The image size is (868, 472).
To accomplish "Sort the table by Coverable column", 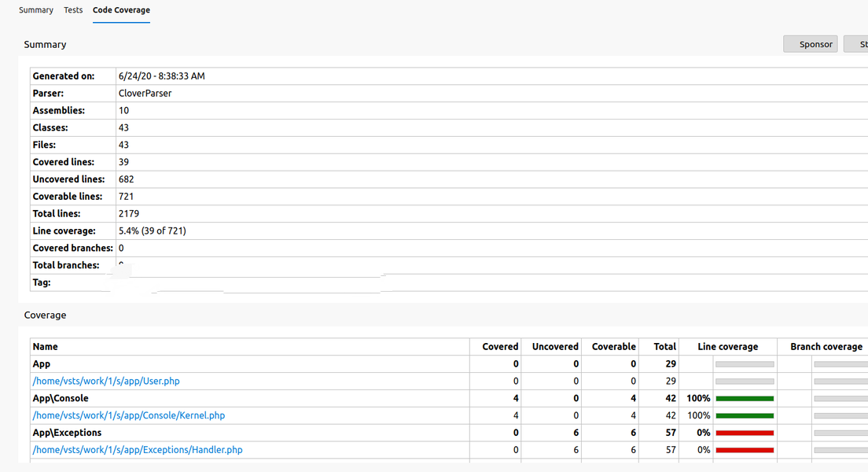I will click(x=612, y=346).
